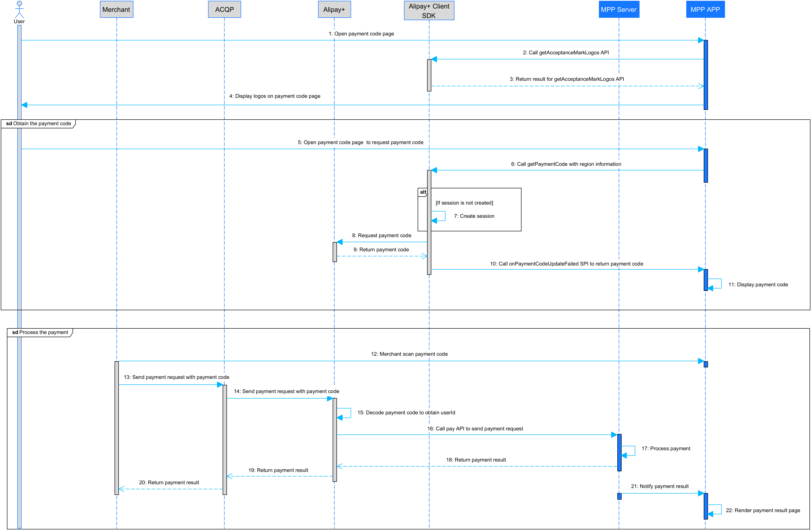This screenshot has height=531, width=812.
Task: Select '[If session is not created]' guard text
Action: [464, 203]
